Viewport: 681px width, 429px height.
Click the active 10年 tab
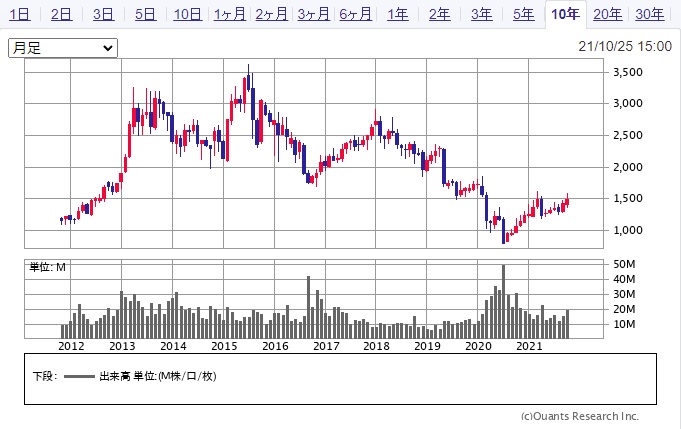(x=565, y=14)
